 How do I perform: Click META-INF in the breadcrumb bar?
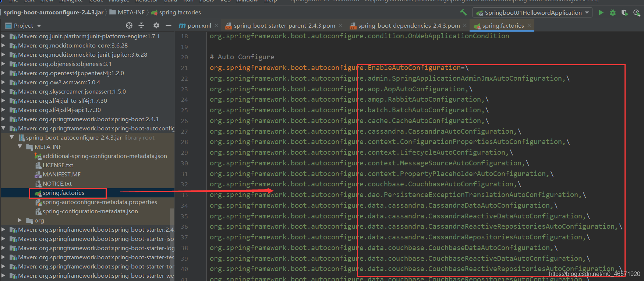[x=127, y=13]
